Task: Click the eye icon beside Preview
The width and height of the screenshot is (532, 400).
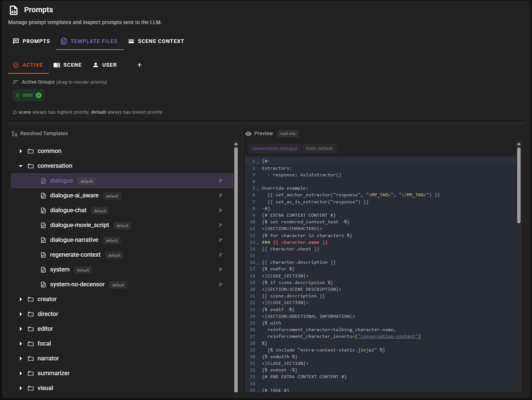Action: (x=248, y=134)
